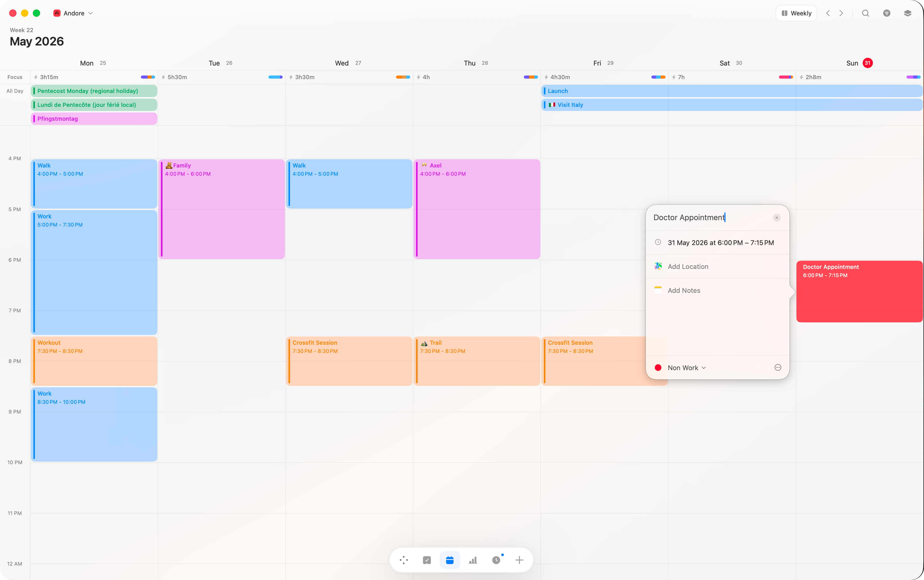This screenshot has width=924, height=580.
Task: Open Thursday's Trail event
Action: [x=477, y=361]
